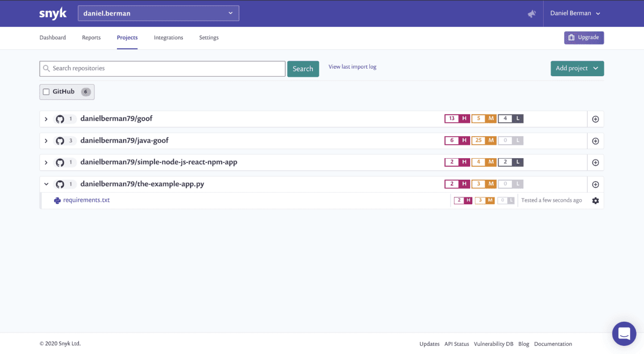644x354 pixels.
Task: Expand the danielberman79/java-goof project row
Action: tap(46, 141)
